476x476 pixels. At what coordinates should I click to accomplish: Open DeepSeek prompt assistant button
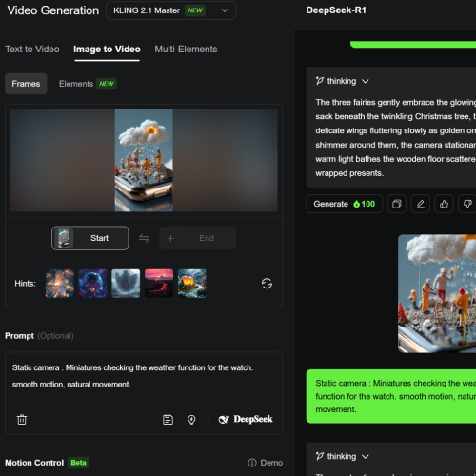pos(246,419)
